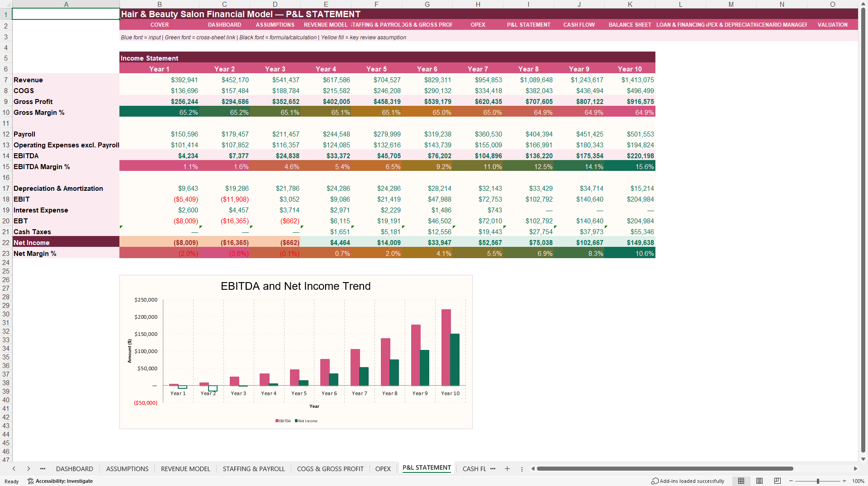Select cell A1
Screen dimensions: 868x486
(x=66, y=14)
